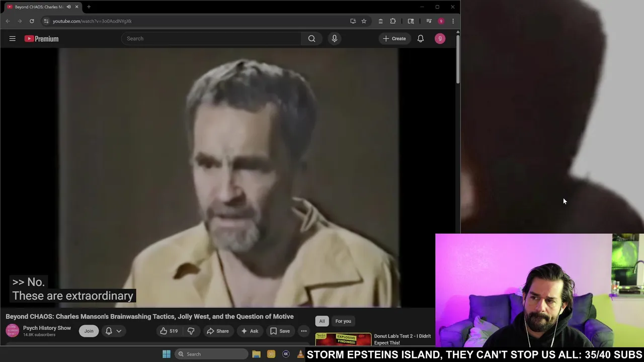The image size is (644, 362).
Task: Open YouTube notifications bell in header
Action: click(421, 39)
